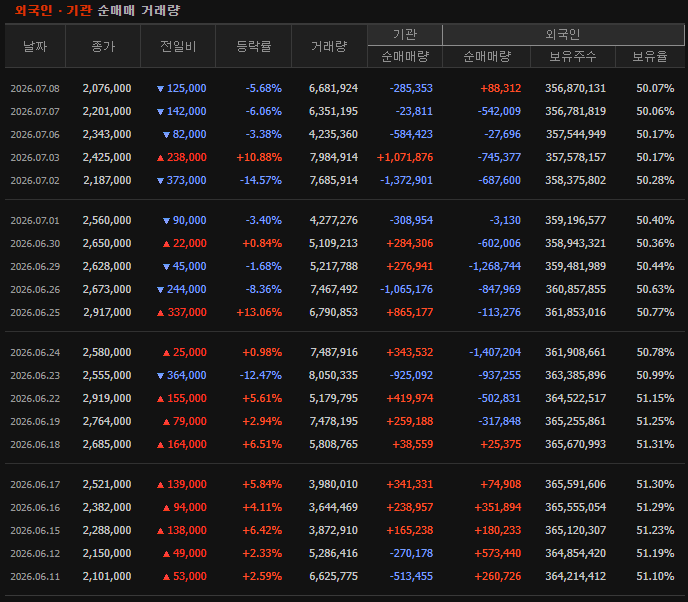This screenshot has height=602, width=688.
Task: Click the 외국인 group header
Action: coord(563,35)
